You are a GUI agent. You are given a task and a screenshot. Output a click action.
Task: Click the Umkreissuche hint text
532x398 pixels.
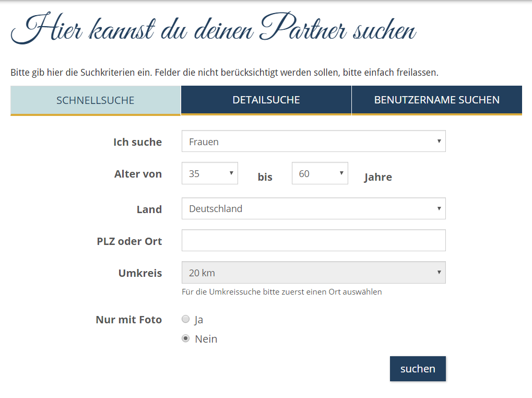point(281,292)
